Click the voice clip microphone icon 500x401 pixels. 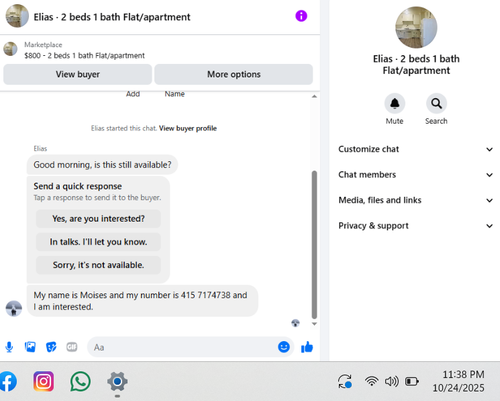tap(9, 347)
